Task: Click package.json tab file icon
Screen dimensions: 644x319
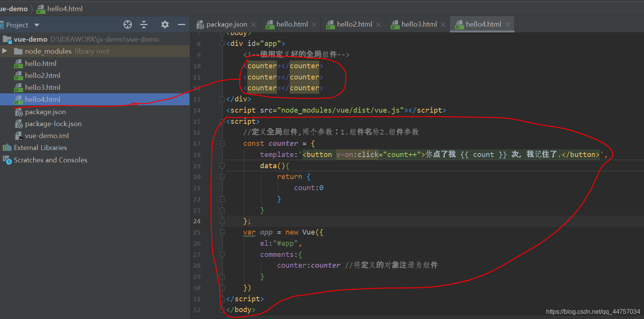Action: (x=200, y=25)
